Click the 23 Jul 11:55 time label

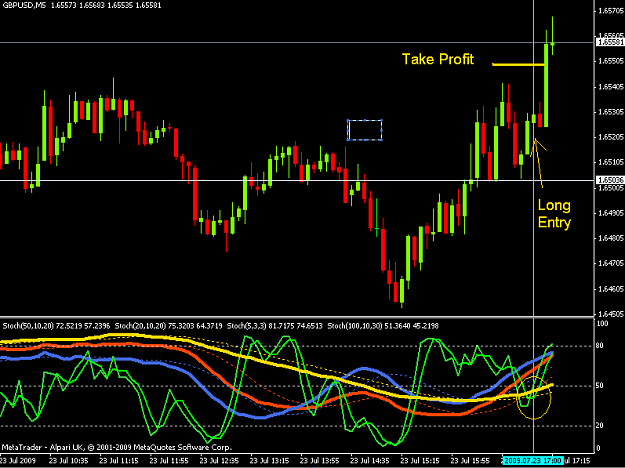(x=169, y=461)
